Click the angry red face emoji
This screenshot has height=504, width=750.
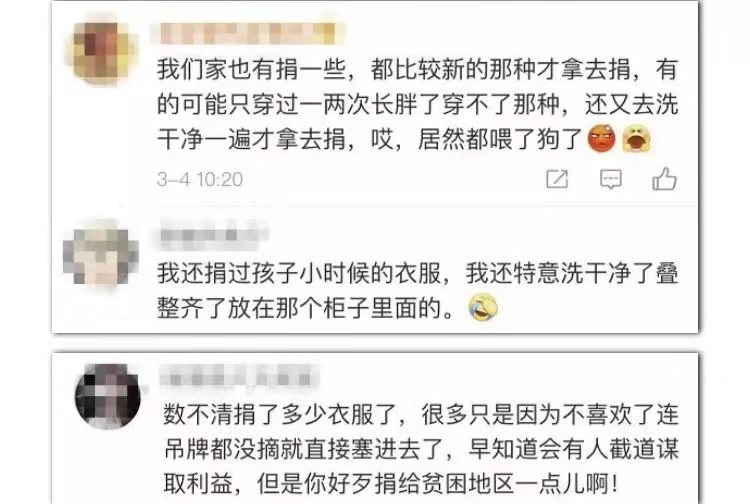[601, 139]
